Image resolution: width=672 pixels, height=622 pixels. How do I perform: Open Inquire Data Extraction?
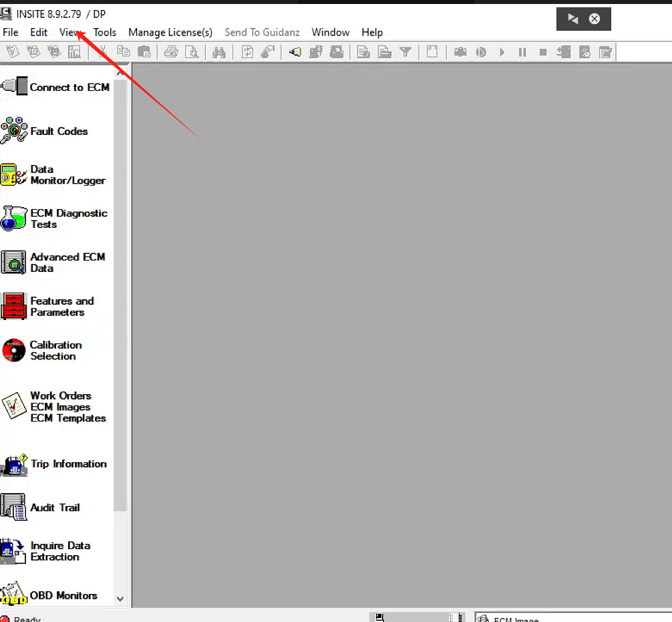point(45,551)
